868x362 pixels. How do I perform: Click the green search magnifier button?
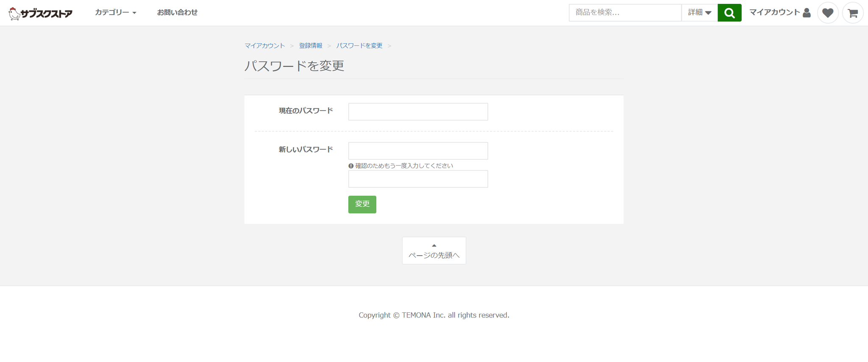pos(729,13)
